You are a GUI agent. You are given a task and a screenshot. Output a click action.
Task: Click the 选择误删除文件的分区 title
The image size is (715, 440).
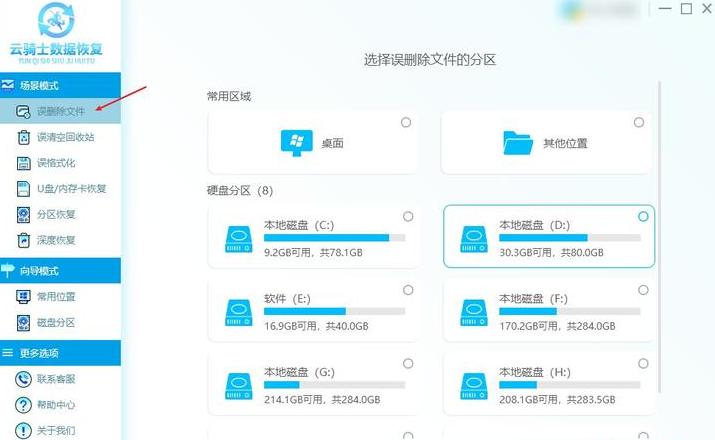(430, 60)
